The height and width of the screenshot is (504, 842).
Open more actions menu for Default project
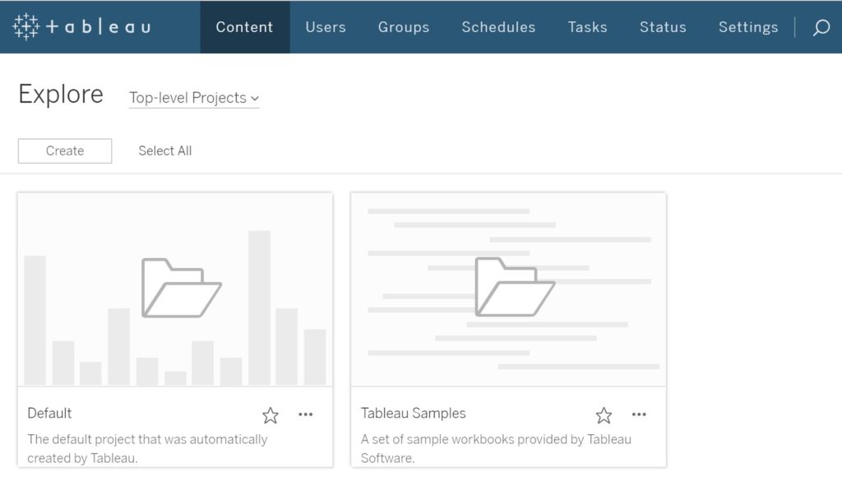click(306, 414)
